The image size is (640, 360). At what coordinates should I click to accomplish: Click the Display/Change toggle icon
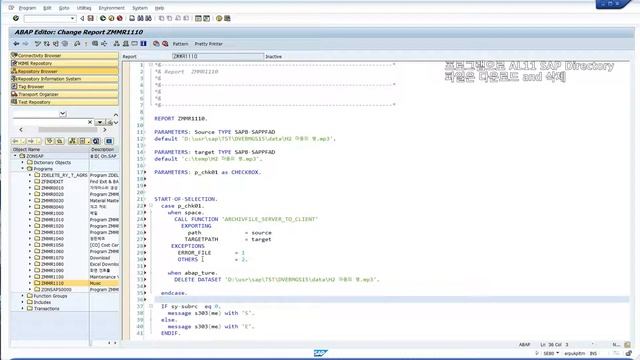coord(38,44)
